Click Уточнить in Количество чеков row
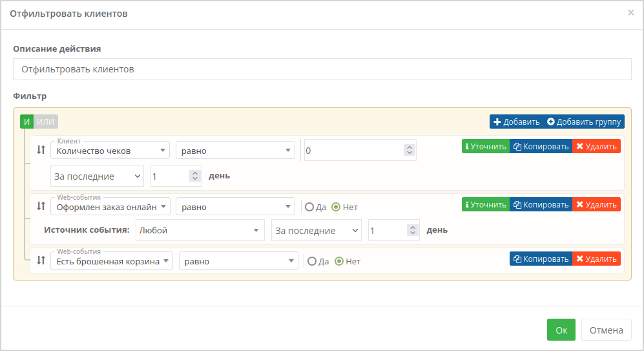Image resolution: width=644 pixels, height=351 pixels. pyautogui.click(x=486, y=146)
